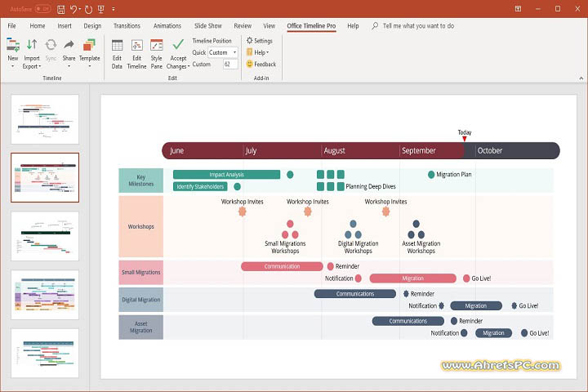Click the New timeline icon

pyautogui.click(x=13, y=46)
